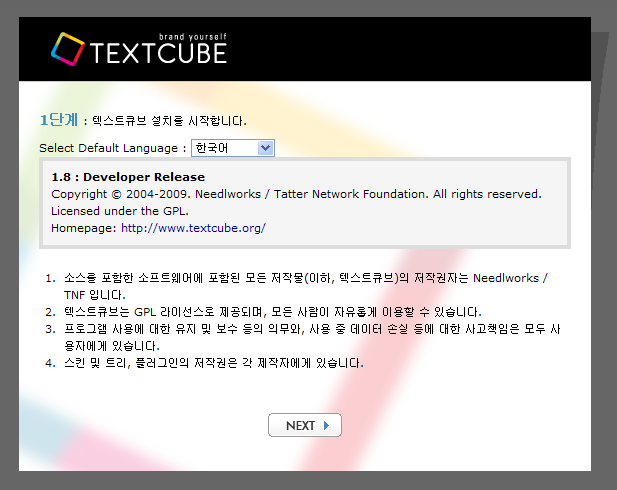Click license item 4 about 스킨 및 트리

click(x=214, y=363)
